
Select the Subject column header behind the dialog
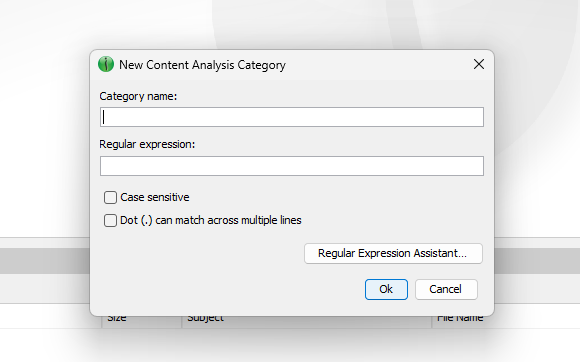[205, 318]
